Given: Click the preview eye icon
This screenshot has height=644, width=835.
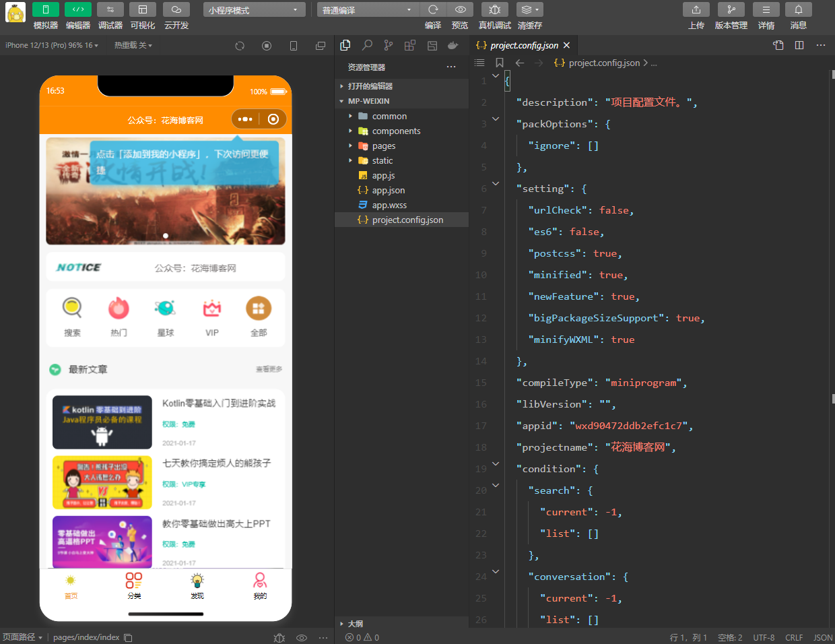Looking at the screenshot, I should pyautogui.click(x=460, y=9).
